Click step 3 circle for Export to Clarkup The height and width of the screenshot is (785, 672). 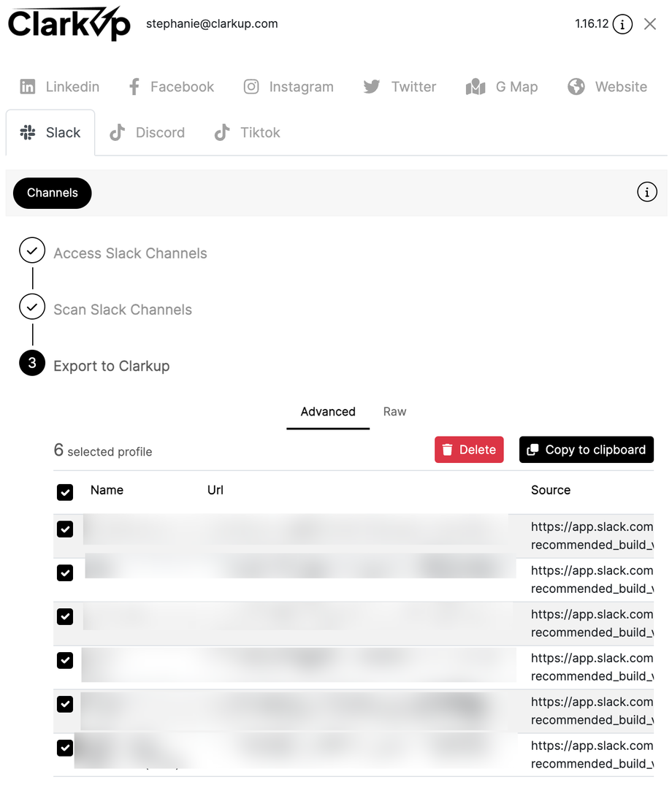(x=32, y=363)
